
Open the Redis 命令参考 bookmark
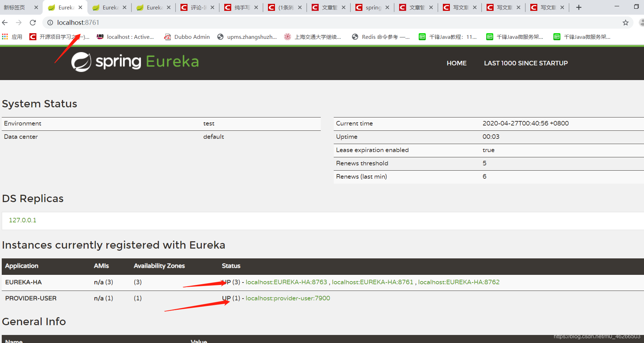pyautogui.click(x=381, y=37)
